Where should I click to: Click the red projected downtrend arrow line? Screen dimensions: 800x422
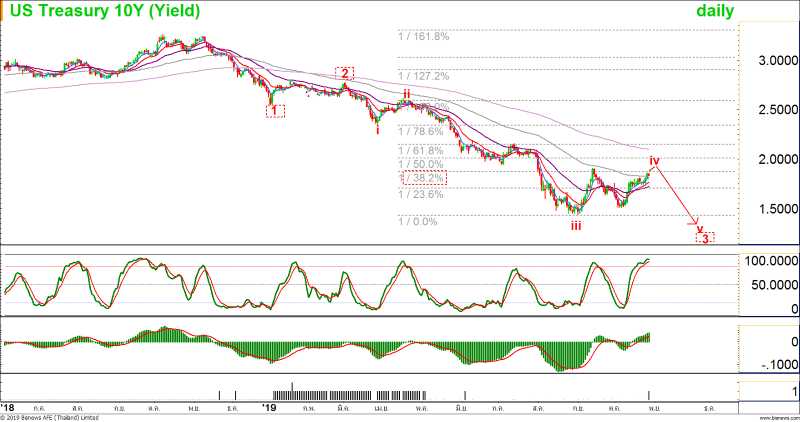(x=678, y=198)
